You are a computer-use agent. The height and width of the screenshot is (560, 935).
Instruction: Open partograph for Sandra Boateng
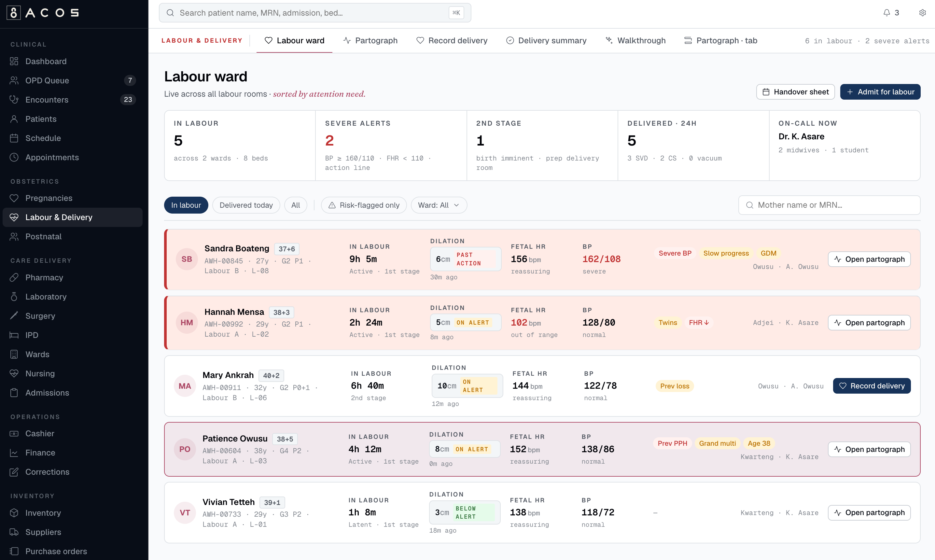tap(869, 259)
